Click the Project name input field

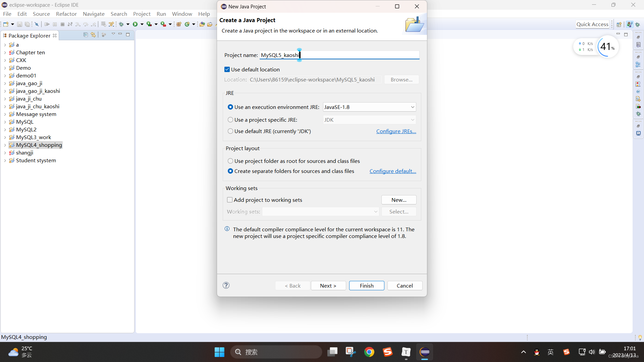pyautogui.click(x=339, y=55)
